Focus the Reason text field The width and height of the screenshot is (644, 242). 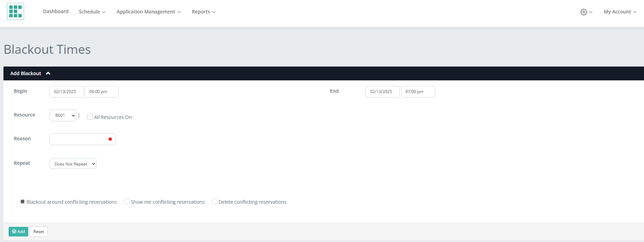click(79, 139)
